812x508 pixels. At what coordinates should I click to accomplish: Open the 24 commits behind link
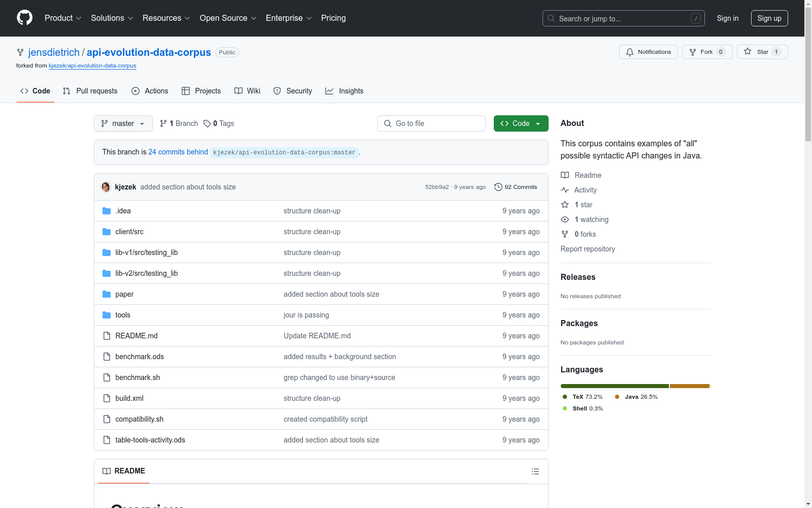(178, 152)
